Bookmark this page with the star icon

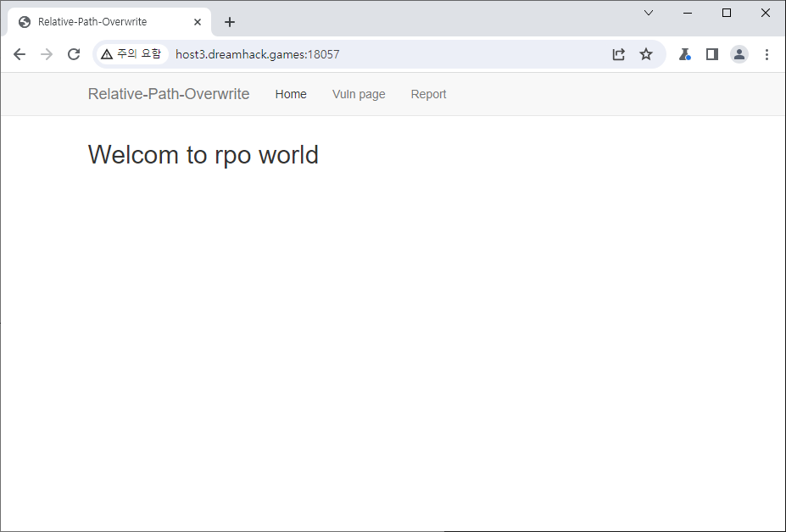646,54
